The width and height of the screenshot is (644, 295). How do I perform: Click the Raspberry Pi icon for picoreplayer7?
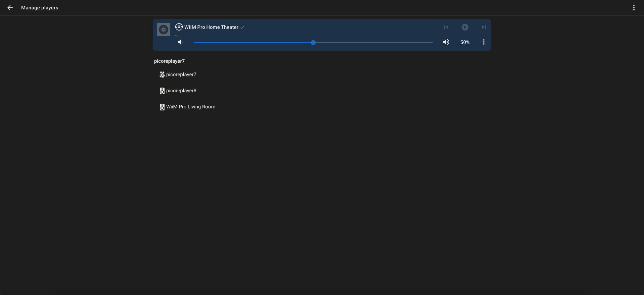pos(162,75)
